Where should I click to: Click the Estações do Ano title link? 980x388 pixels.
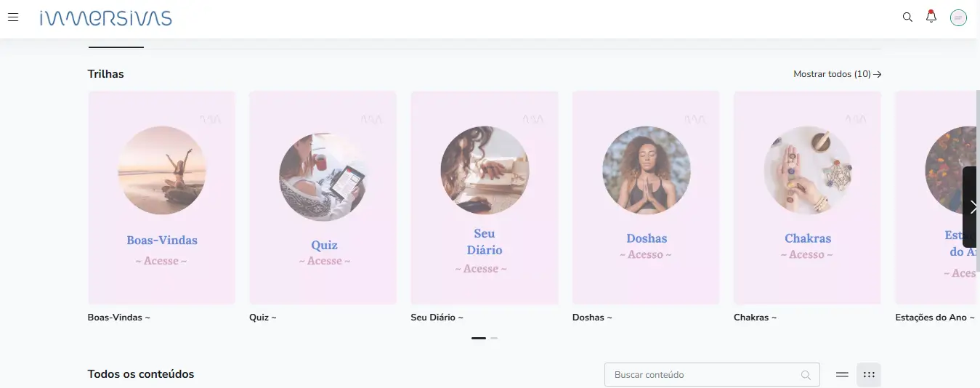935,318
